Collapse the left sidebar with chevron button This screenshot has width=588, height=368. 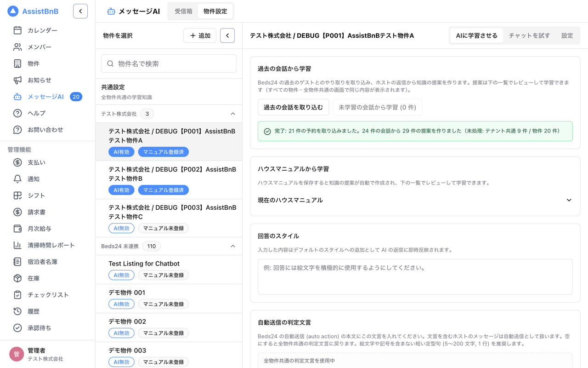point(80,11)
